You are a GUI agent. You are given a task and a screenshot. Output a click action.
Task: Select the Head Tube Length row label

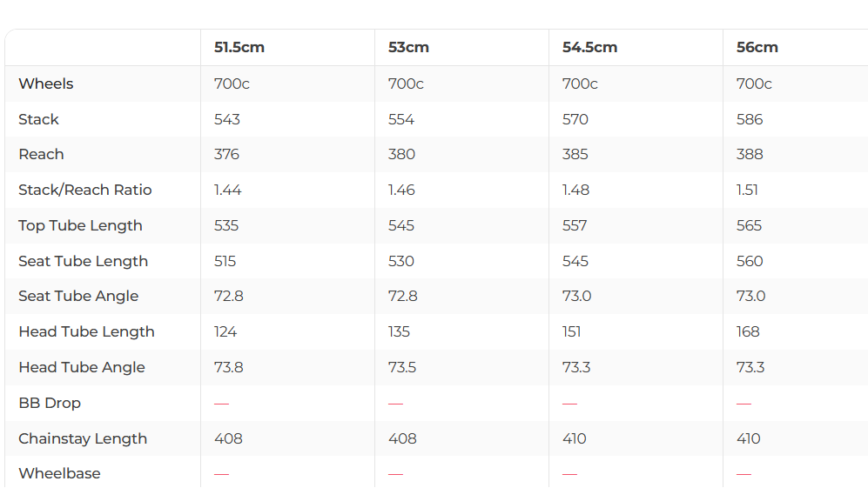coord(86,332)
